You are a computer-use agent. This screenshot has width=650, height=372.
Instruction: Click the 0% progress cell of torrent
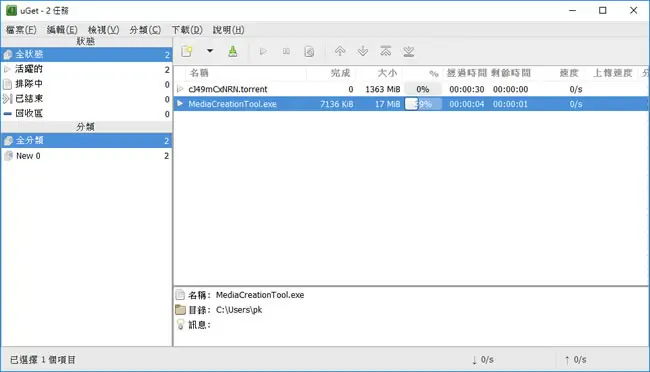[423, 89]
